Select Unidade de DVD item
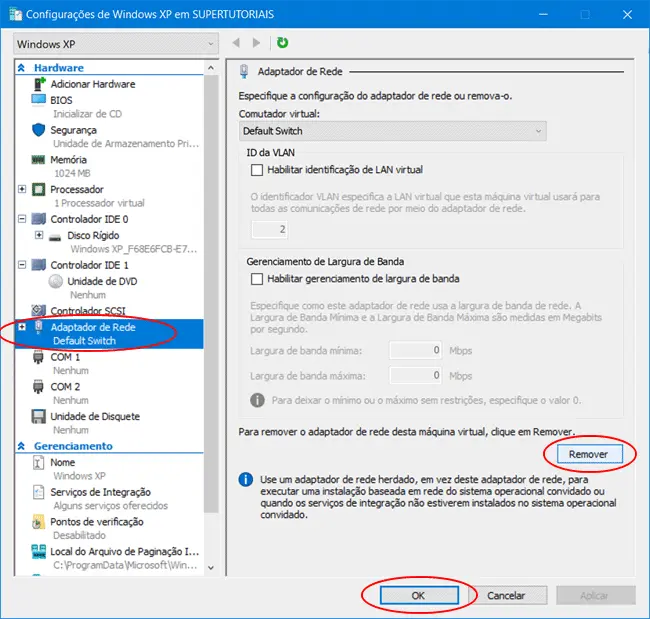This screenshot has width=650, height=619. point(102,282)
